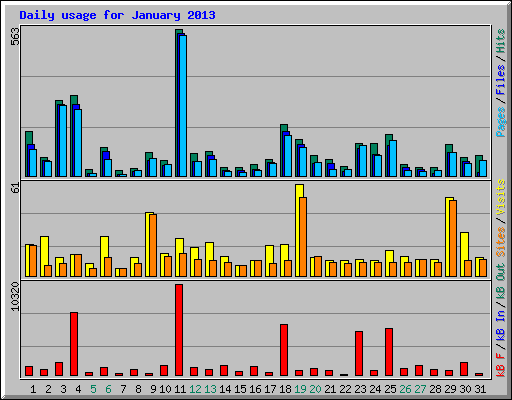The image size is (512, 400).
Task: Click day label 22 under the charts
Action: pos(345,389)
